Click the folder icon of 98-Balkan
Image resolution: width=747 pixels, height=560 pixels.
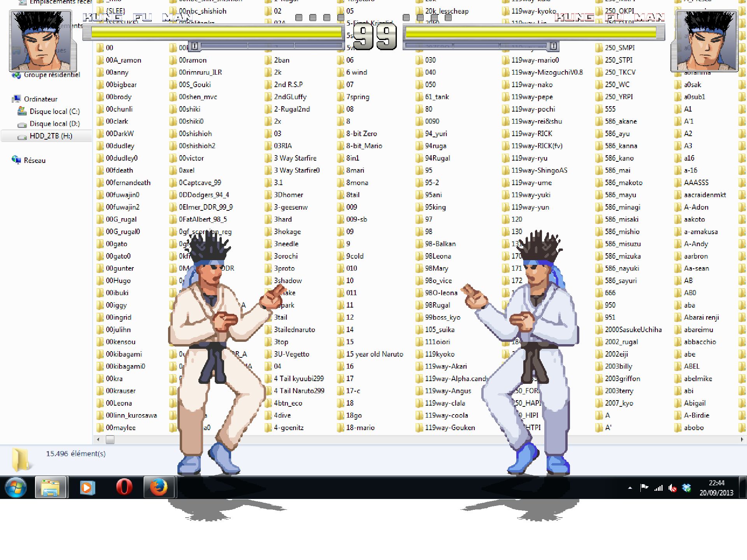[419, 244]
